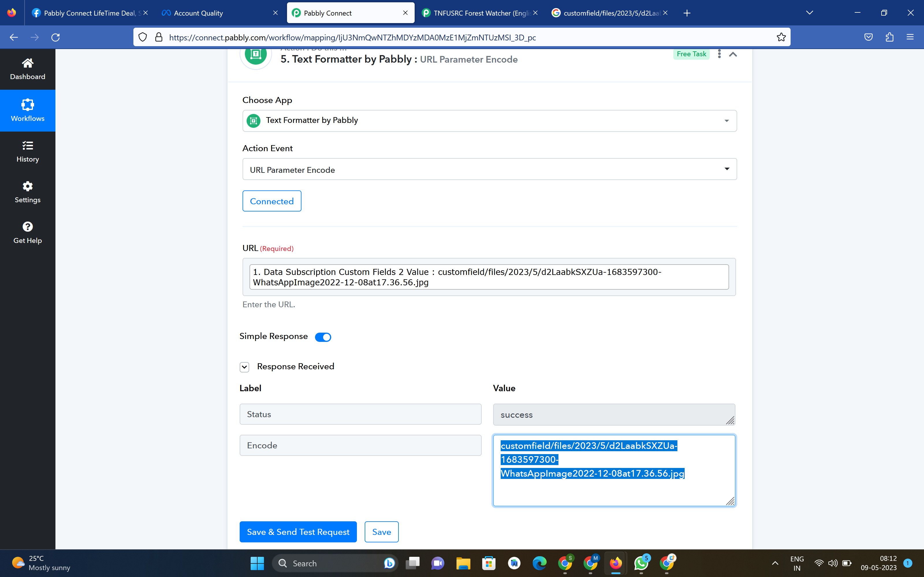This screenshot has height=577, width=924.
Task: Open Firefox extensions puzzle icon
Action: [x=889, y=37]
